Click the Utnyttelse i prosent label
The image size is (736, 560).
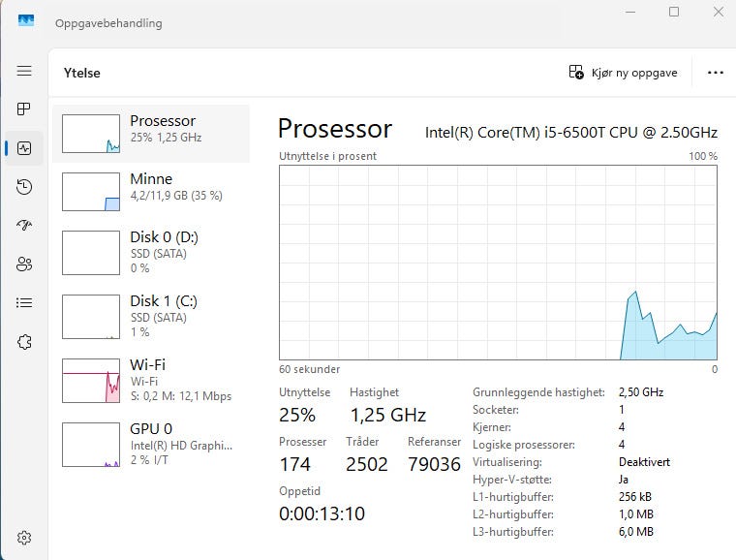coord(327,156)
